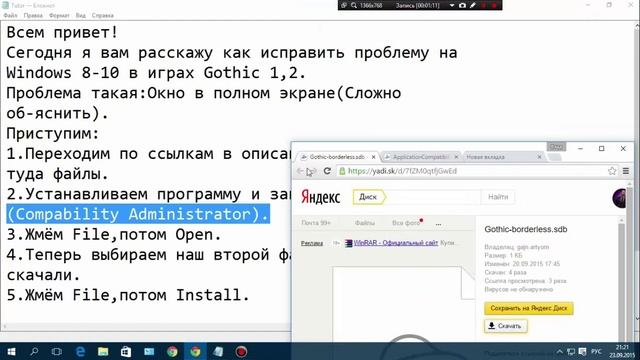This screenshot has height=360, width=640.
Task: Open the Windows Start menu
Action: tap(11, 351)
